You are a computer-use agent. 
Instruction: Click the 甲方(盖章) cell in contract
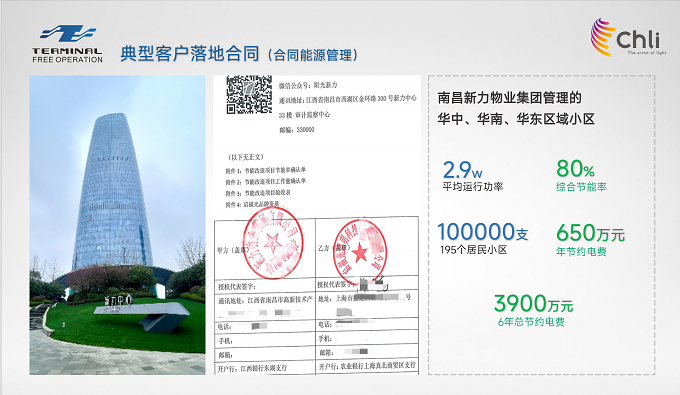(265, 248)
